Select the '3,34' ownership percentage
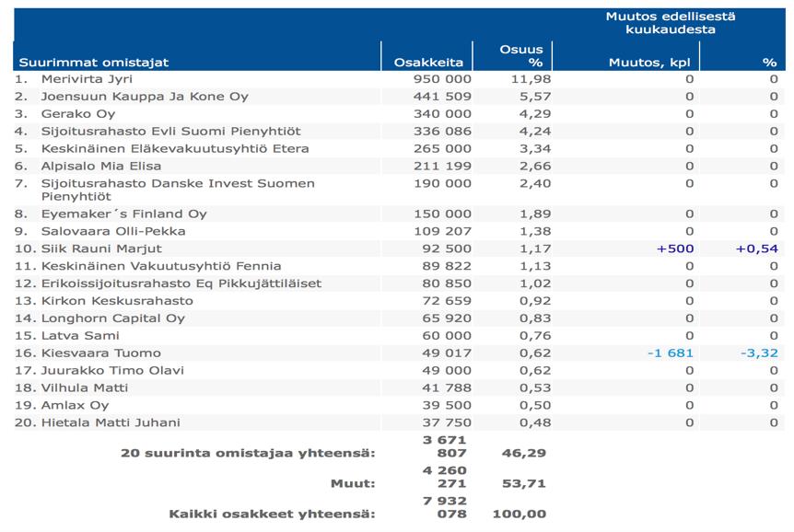Viewport: 794px width, 532px height. (535, 148)
